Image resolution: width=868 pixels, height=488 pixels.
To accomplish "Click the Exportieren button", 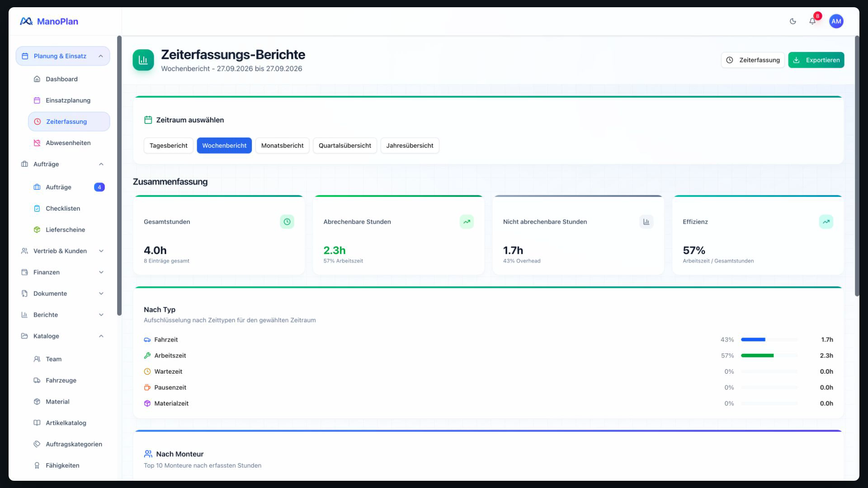I will coord(816,60).
